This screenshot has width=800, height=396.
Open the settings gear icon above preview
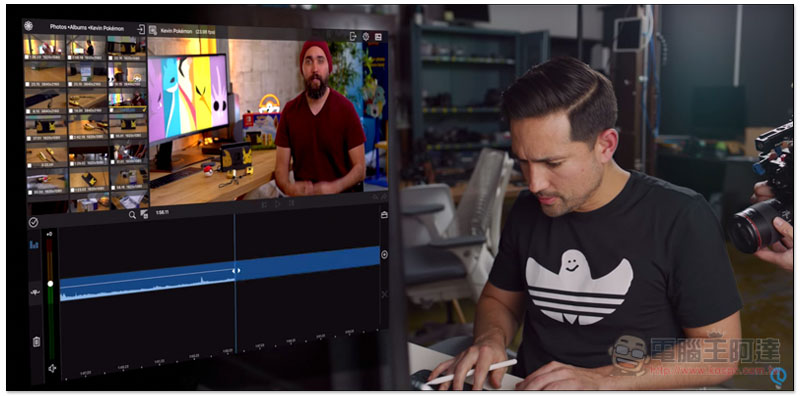[x=366, y=37]
